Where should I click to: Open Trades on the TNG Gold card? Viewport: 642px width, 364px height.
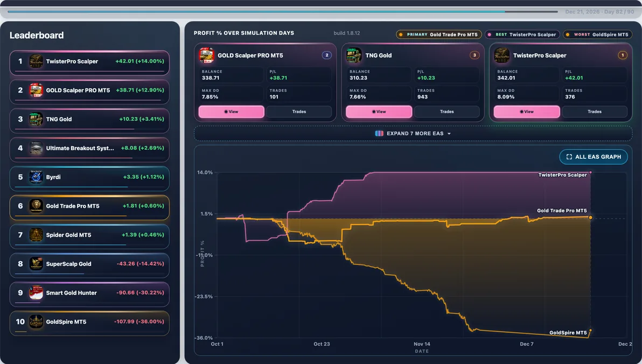point(446,111)
